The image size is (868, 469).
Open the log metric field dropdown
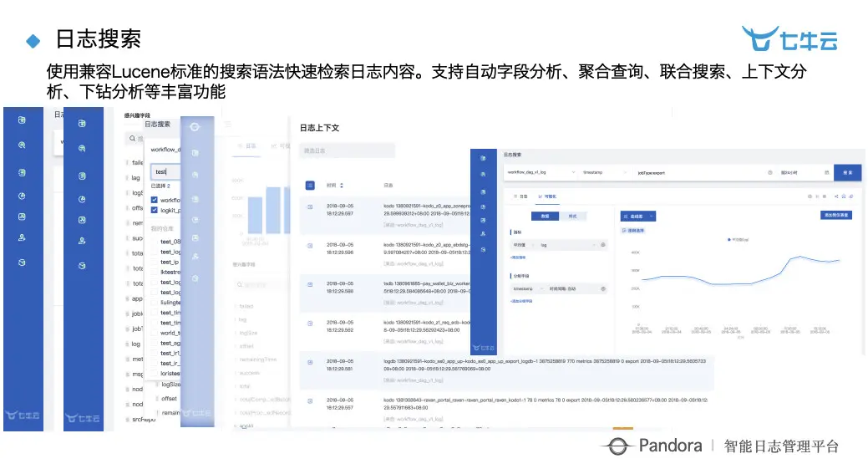pos(567,245)
